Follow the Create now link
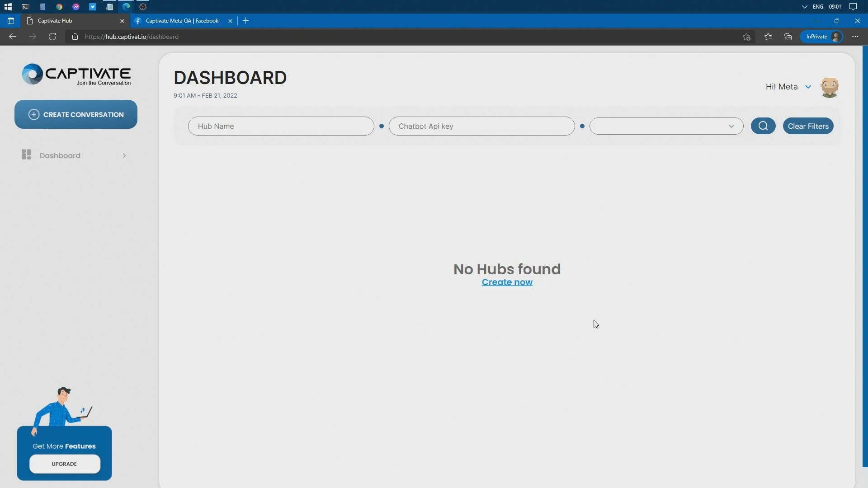Image resolution: width=868 pixels, height=488 pixels. pyautogui.click(x=507, y=282)
